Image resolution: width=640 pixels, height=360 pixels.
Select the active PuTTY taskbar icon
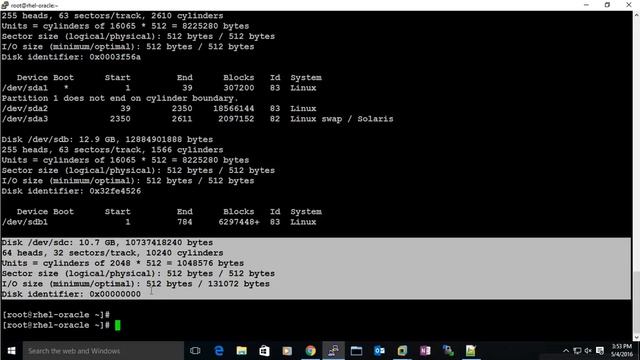333,351
